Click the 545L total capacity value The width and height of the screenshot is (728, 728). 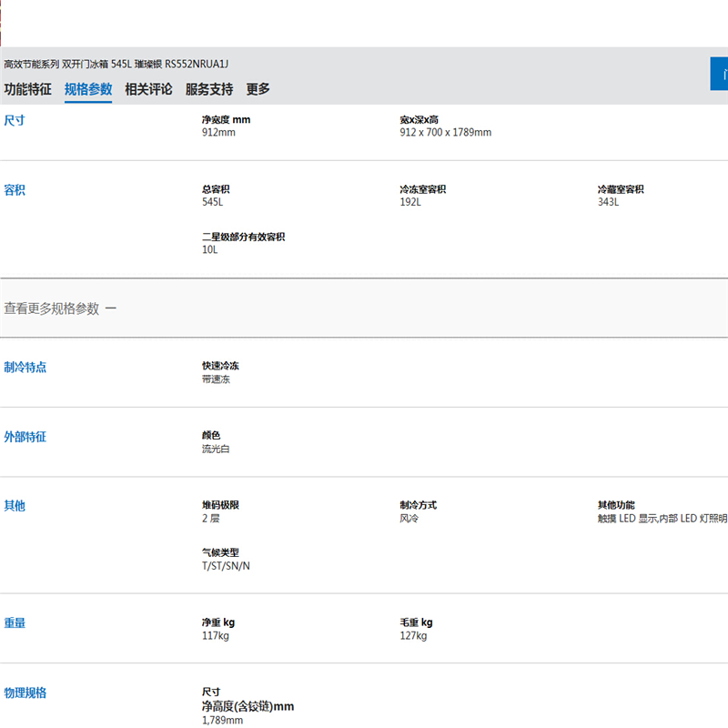pyautogui.click(x=213, y=202)
